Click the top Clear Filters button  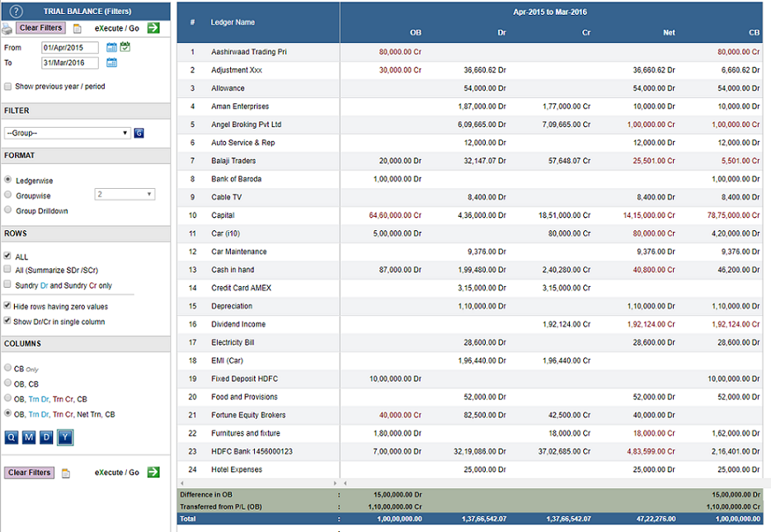pos(40,28)
